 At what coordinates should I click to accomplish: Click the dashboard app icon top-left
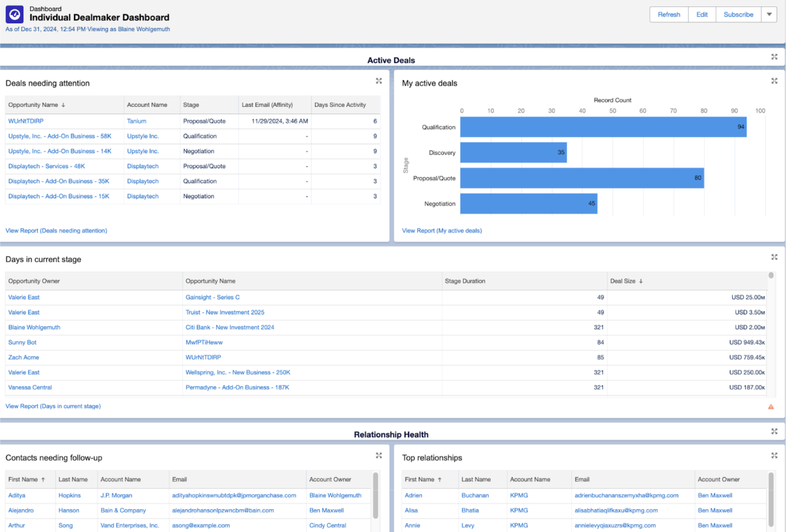14,14
